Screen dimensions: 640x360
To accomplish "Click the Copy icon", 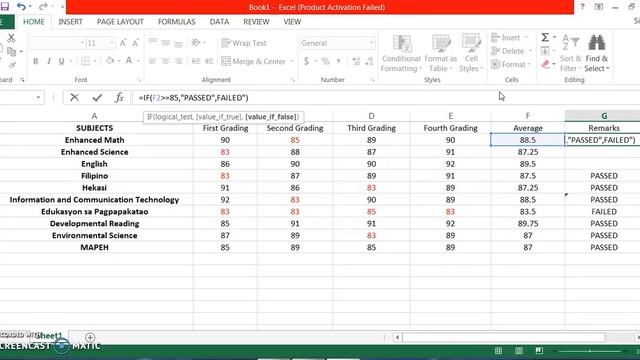I will click(x=11, y=51).
